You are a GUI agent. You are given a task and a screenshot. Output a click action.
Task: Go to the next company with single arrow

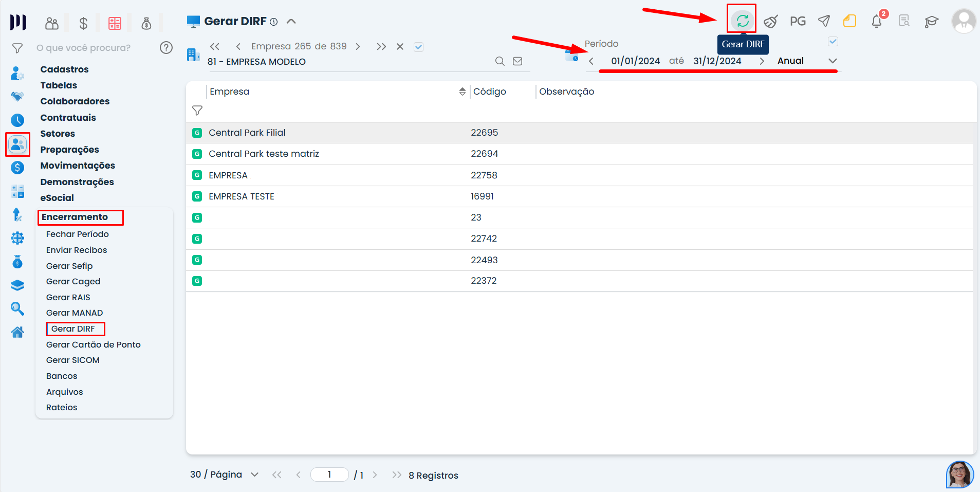tap(358, 47)
